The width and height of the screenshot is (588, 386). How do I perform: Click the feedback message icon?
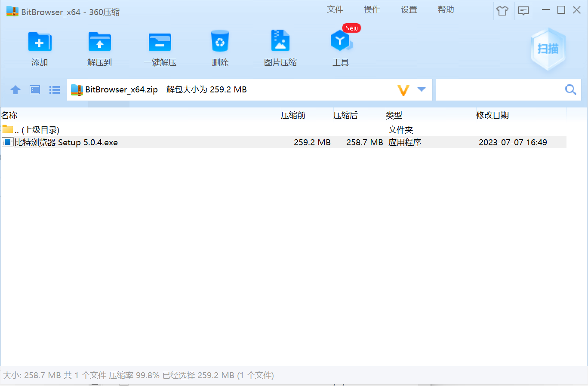523,11
